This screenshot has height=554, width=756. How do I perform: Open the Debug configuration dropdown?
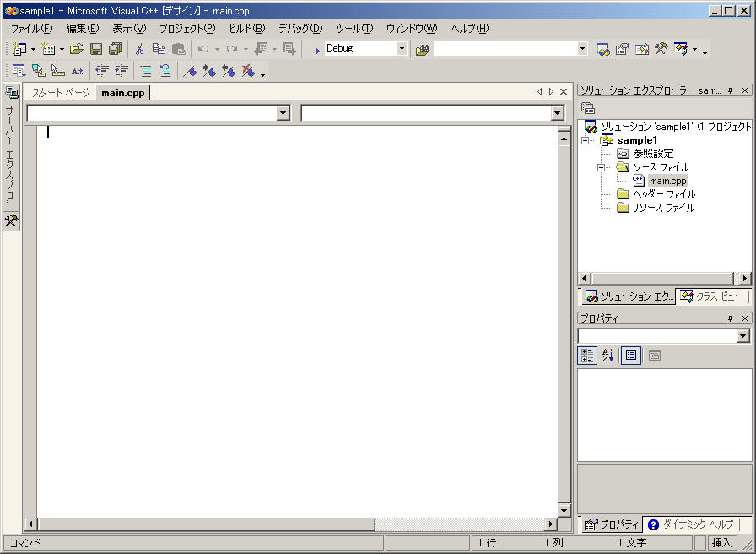click(x=402, y=48)
